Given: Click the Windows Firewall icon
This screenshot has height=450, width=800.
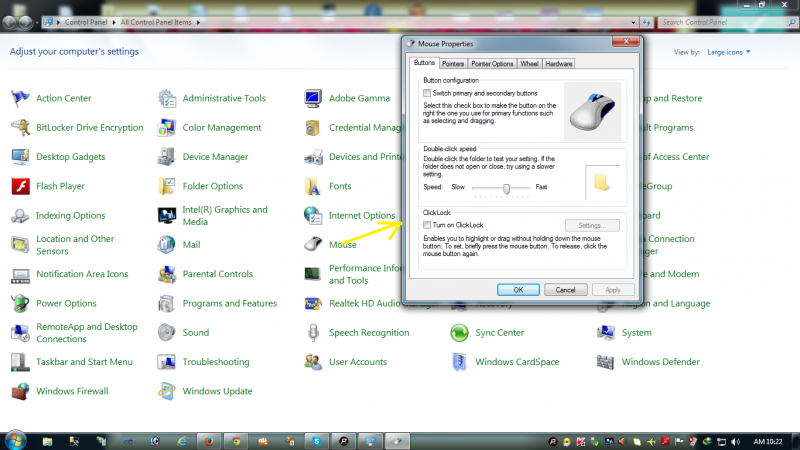Looking at the screenshot, I should [x=20, y=391].
